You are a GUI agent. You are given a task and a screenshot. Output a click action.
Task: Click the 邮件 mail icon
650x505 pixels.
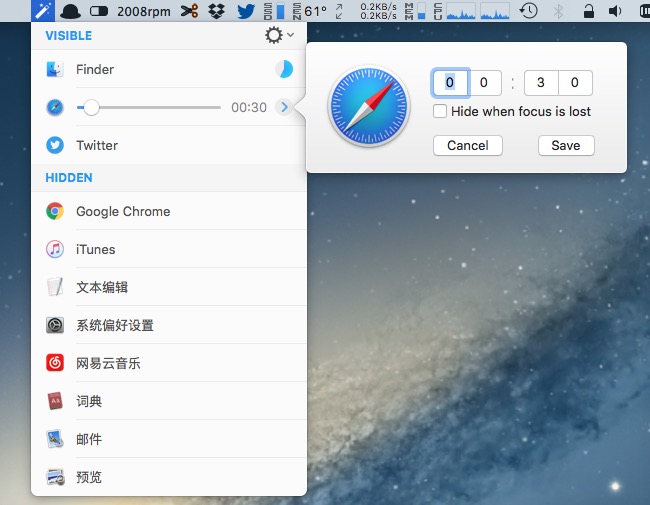click(x=55, y=439)
